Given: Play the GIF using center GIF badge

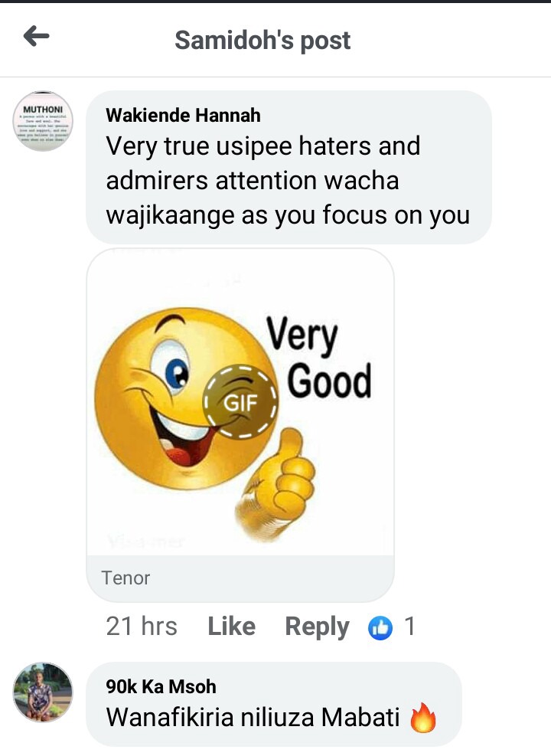Looking at the screenshot, I should 240,401.
